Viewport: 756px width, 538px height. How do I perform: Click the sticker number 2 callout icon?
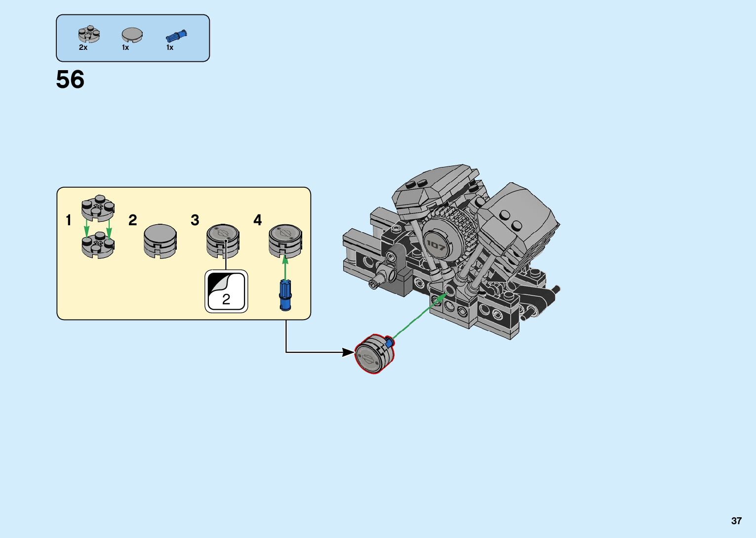[x=226, y=291]
